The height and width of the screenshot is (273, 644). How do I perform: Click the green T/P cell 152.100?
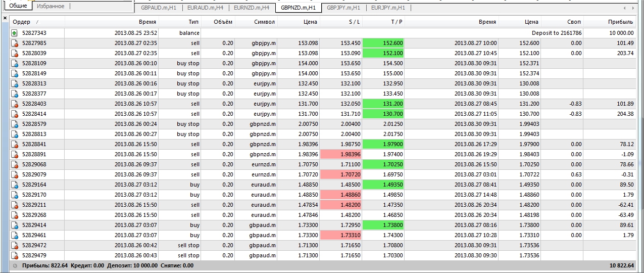[383, 53]
